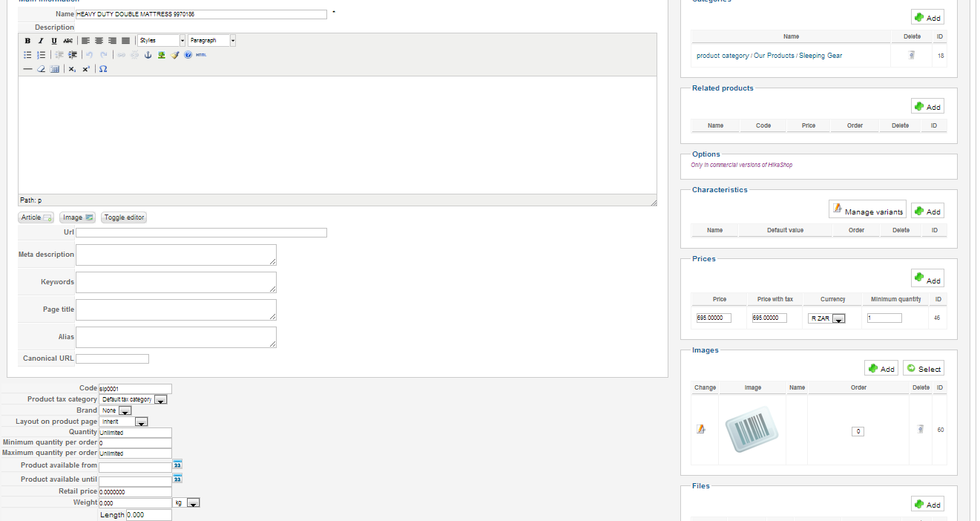Insert an image via the tree picture icon
The height and width of the screenshot is (521, 980).
click(x=161, y=55)
